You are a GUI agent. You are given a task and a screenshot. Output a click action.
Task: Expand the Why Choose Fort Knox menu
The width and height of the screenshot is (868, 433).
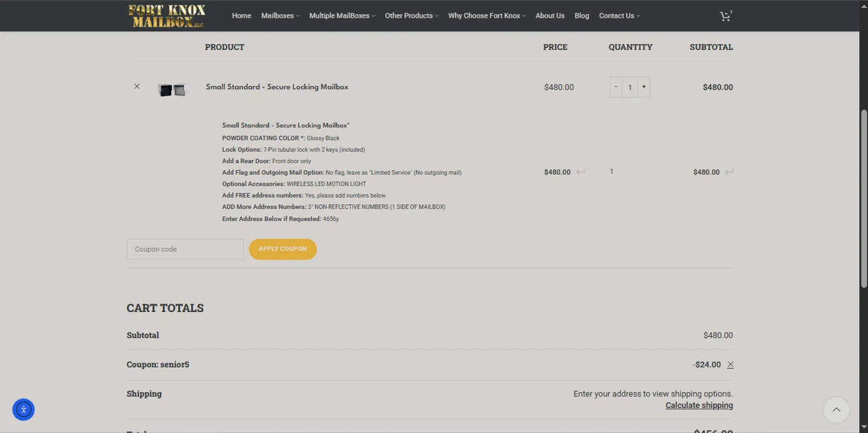click(x=487, y=16)
